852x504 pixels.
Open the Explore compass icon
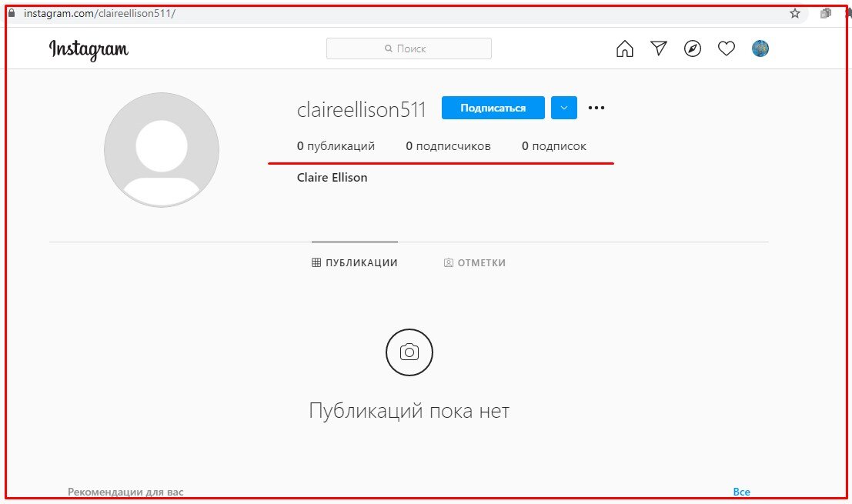click(692, 48)
